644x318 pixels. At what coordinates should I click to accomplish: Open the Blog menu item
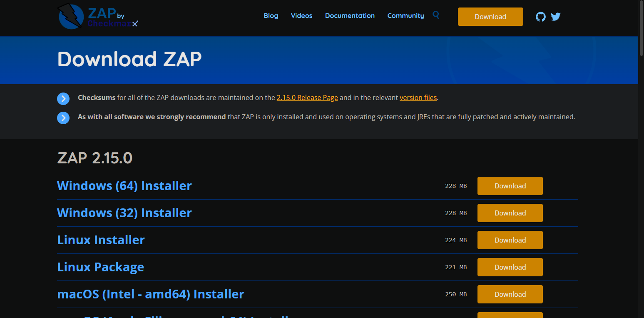coord(271,16)
